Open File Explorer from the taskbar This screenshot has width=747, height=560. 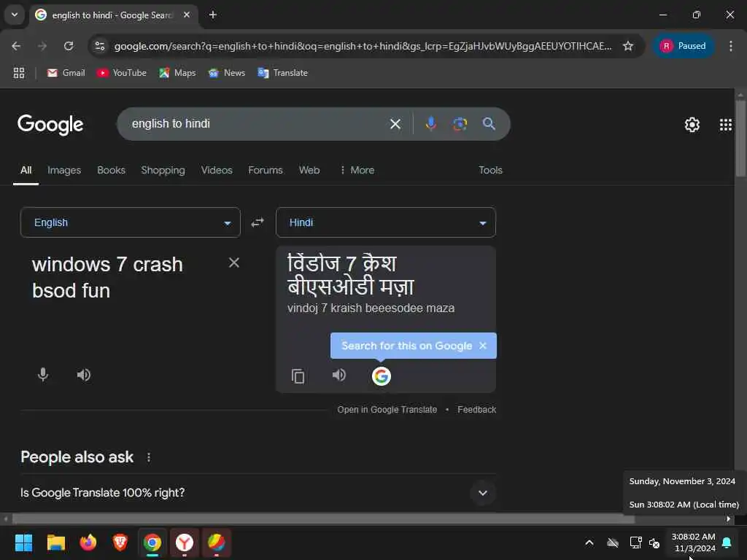(55, 542)
